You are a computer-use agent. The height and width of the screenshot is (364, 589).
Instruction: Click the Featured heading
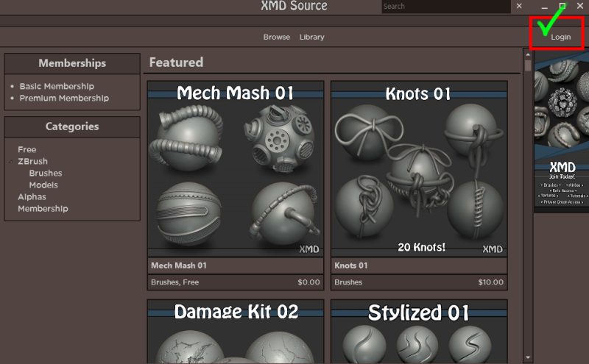pyautogui.click(x=176, y=63)
